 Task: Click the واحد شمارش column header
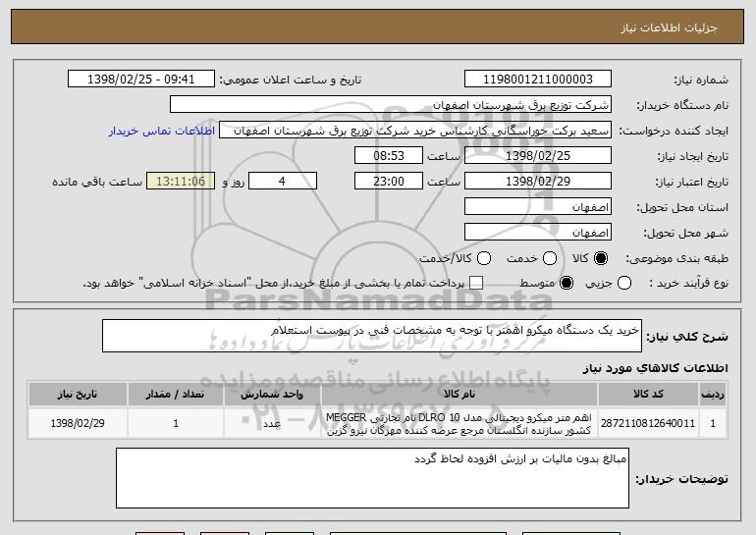pos(272,395)
